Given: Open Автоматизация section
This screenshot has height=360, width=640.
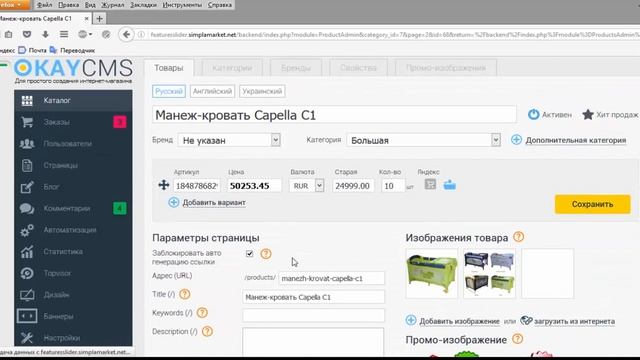Looking at the screenshot, I should pyautogui.click(x=73, y=230).
